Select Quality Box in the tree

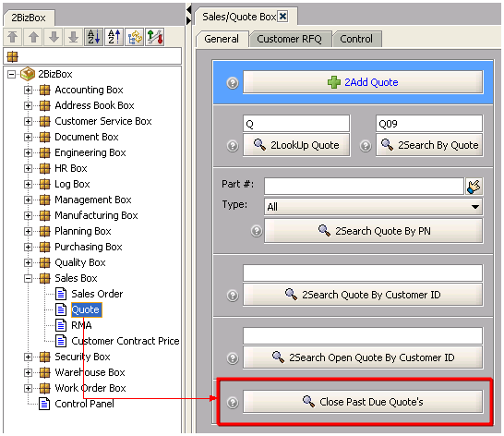click(x=80, y=263)
